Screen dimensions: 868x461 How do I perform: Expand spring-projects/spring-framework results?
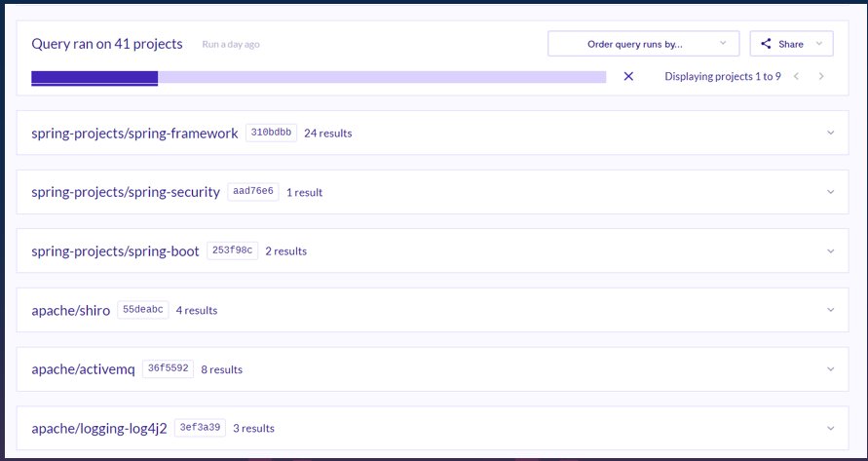pyautogui.click(x=830, y=133)
